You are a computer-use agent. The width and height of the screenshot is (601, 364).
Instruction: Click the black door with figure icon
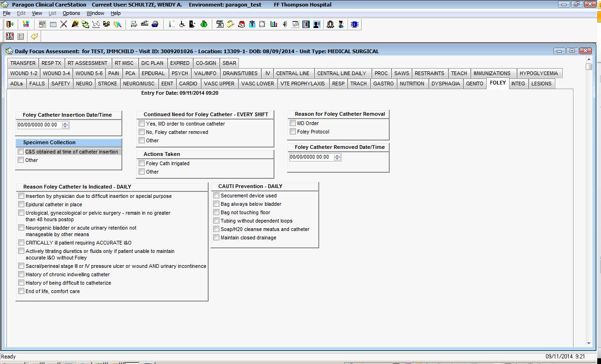pos(193,24)
